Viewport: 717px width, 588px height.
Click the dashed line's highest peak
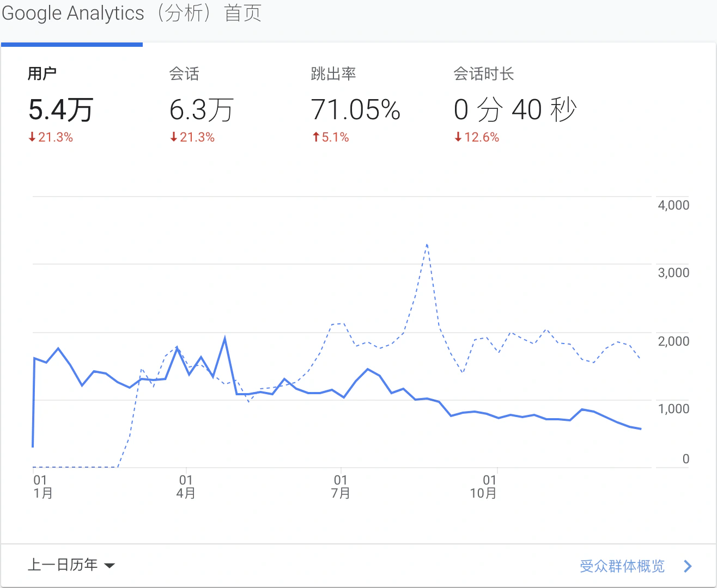click(x=427, y=245)
